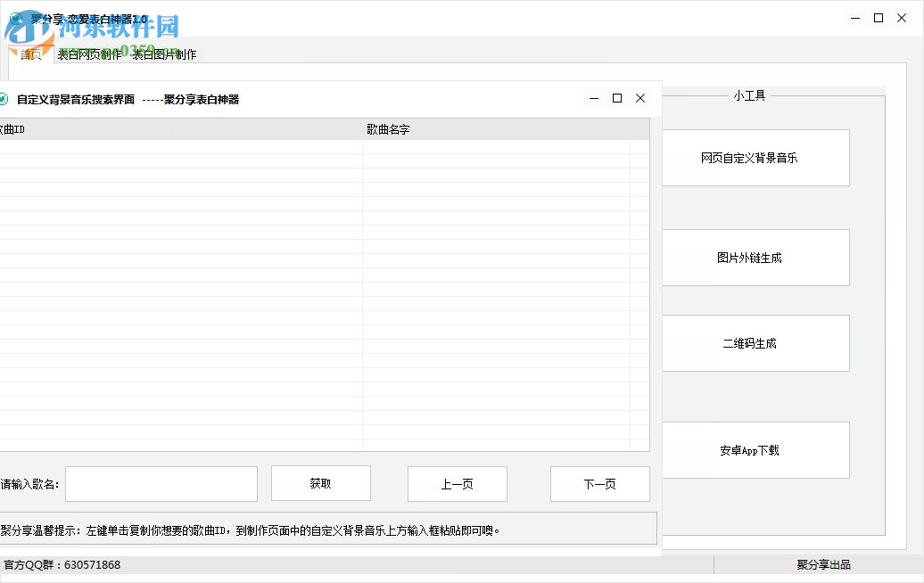Go to the next page with 下一页
Image resolution: width=924 pixels, height=583 pixels.
(599, 482)
